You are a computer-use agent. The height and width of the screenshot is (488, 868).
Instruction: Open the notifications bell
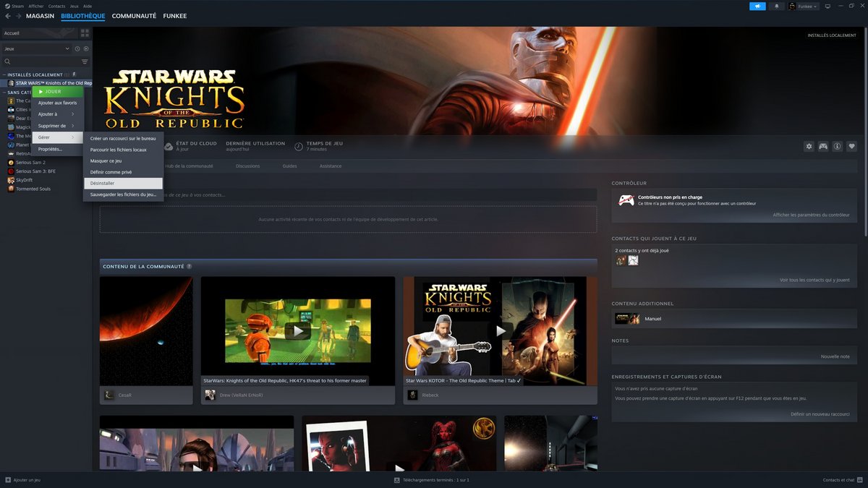pyautogui.click(x=777, y=6)
